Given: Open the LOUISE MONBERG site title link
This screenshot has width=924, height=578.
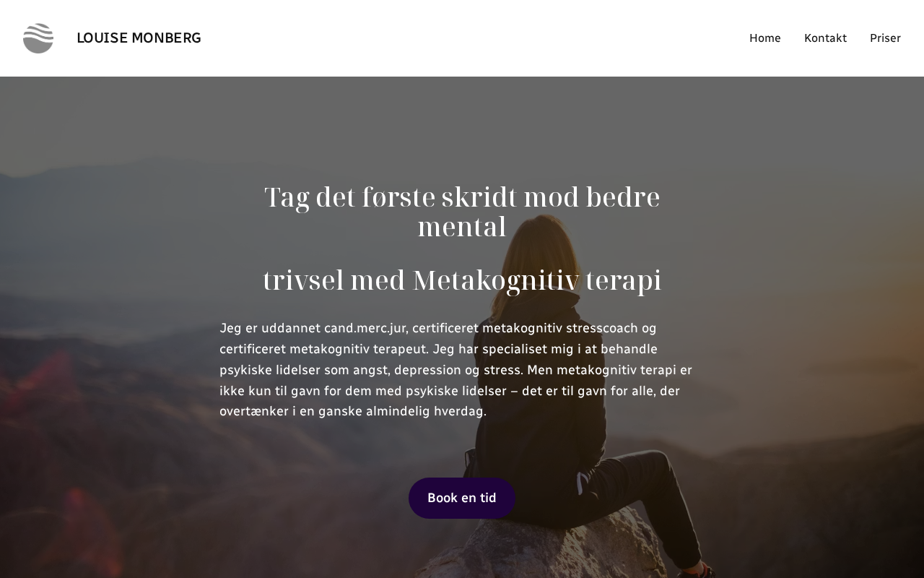Looking at the screenshot, I should 139,38.
